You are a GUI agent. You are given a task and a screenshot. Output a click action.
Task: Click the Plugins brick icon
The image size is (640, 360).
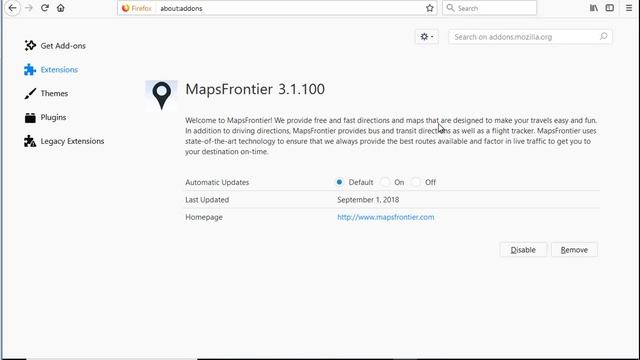coord(30,118)
